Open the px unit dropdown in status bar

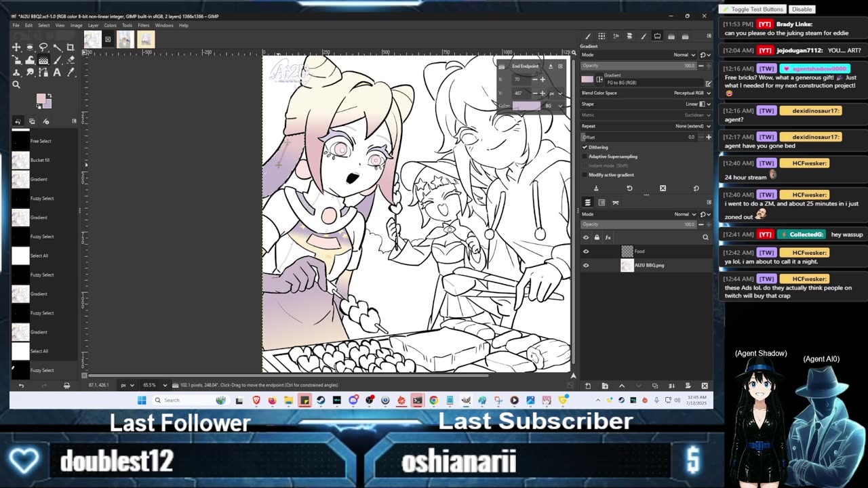(127, 385)
